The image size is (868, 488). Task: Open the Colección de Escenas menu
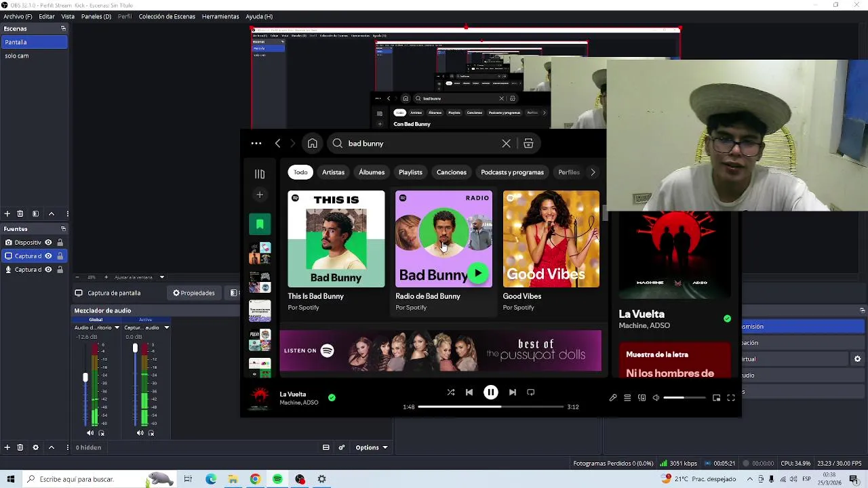(x=167, y=16)
